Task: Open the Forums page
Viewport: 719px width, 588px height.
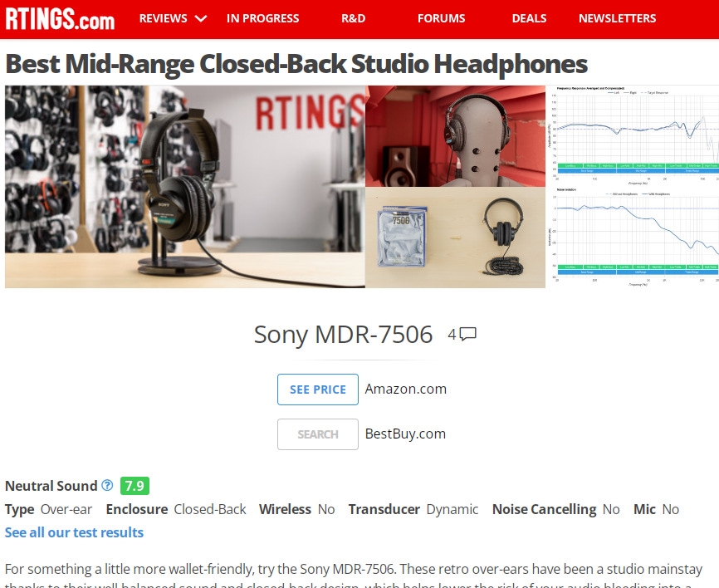Action: [441, 18]
